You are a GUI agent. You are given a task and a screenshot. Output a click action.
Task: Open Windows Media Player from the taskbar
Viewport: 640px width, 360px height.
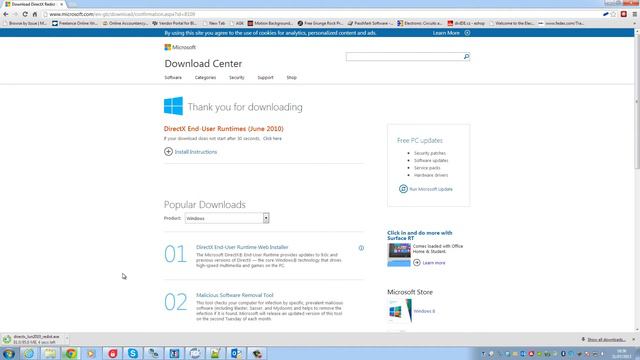click(x=91, y=353)
